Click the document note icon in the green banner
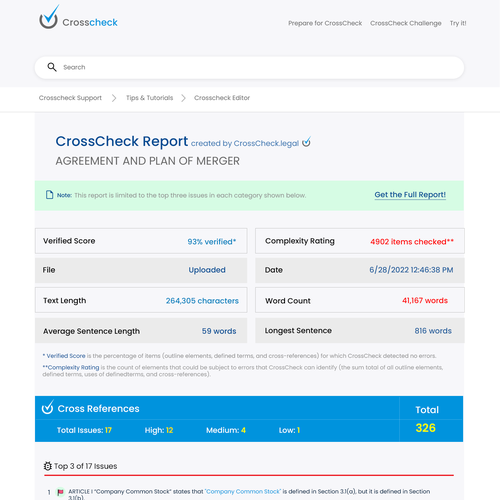 (49, 195)
